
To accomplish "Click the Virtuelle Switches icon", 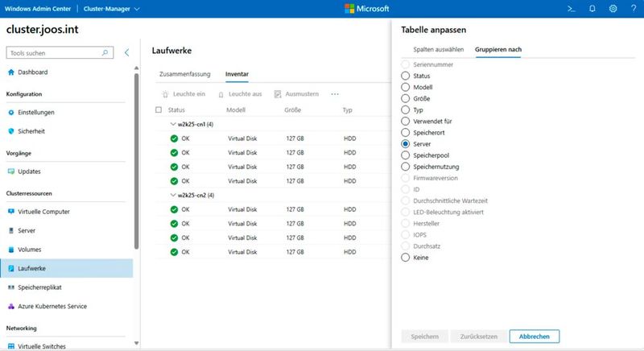I will 11,346.
